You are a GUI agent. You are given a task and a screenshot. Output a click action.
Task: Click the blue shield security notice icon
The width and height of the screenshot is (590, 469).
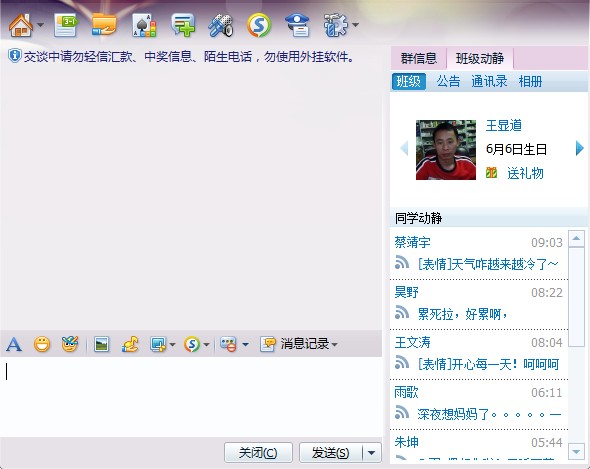point(14,56)
